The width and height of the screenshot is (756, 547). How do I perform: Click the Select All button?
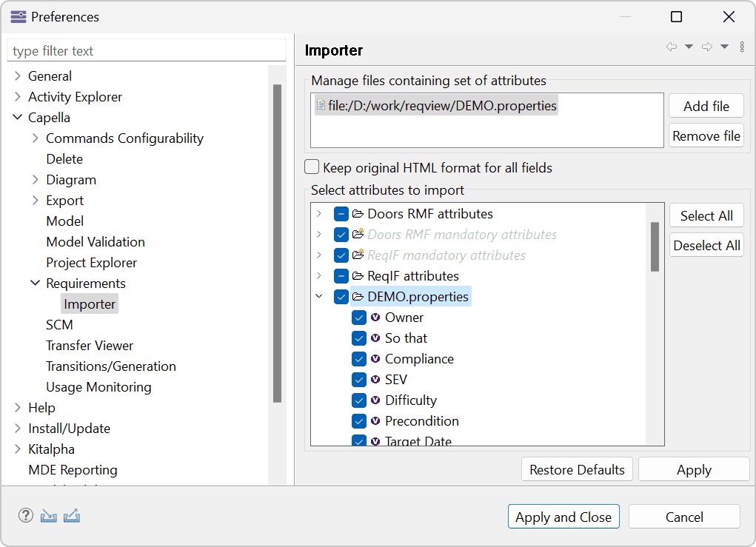click(x=706, y=215)
